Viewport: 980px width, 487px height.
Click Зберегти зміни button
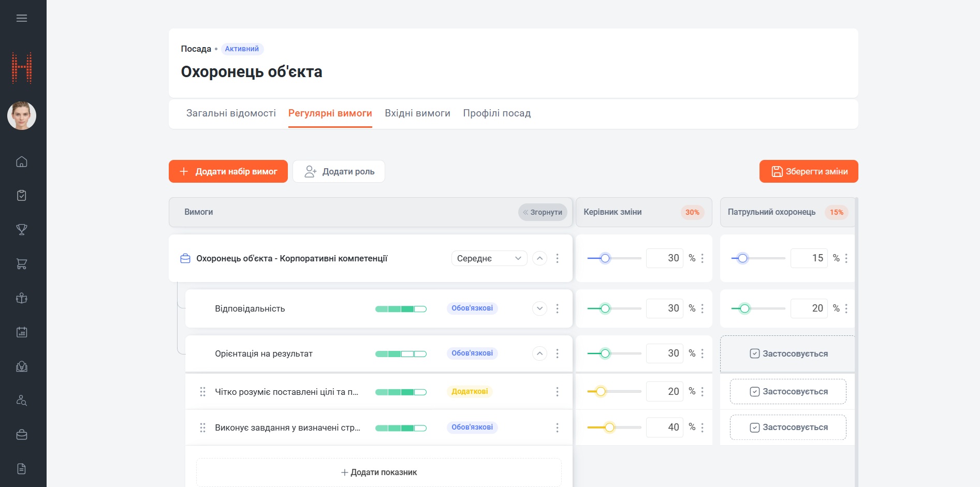click(x=809, y=171)
